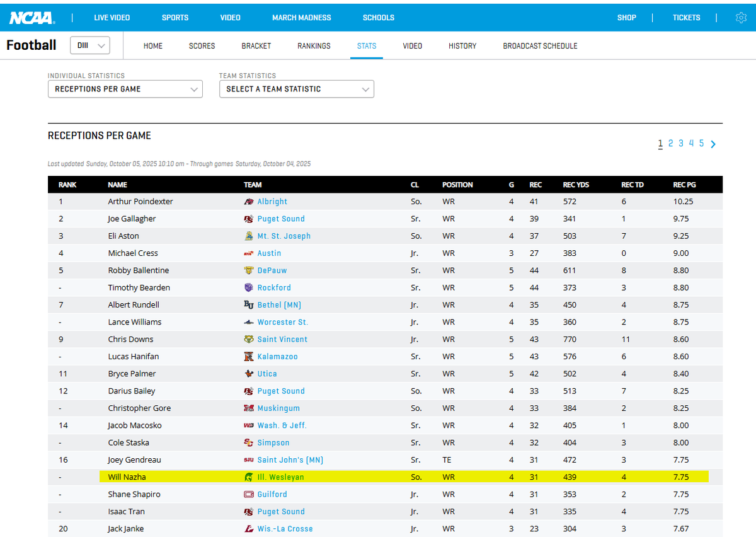
Task: Click the Saint Vincent team logo
Action: [x=249, y=340]
